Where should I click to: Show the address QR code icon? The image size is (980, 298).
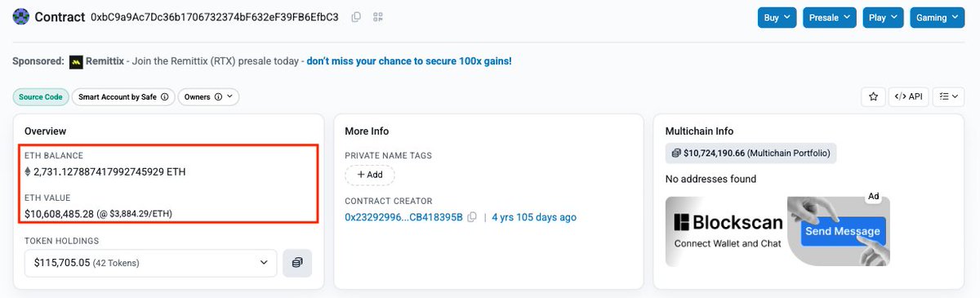tap(377, 17)
